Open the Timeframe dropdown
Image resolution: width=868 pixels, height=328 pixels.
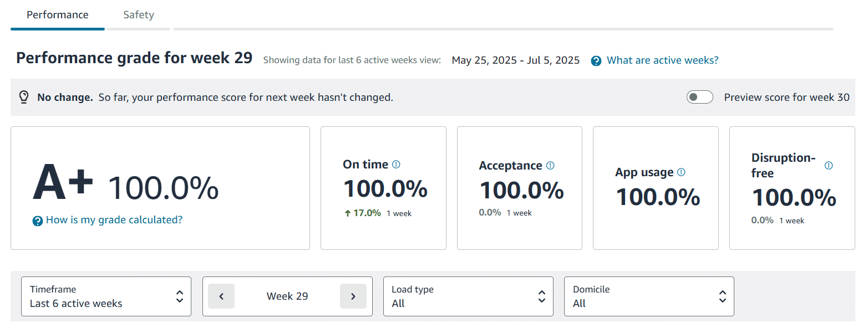(106, 296)
